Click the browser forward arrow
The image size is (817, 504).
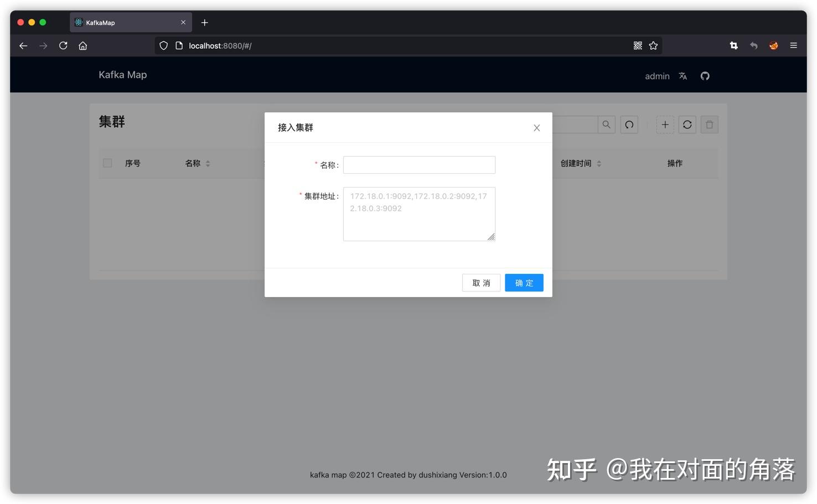coord(43,46)
